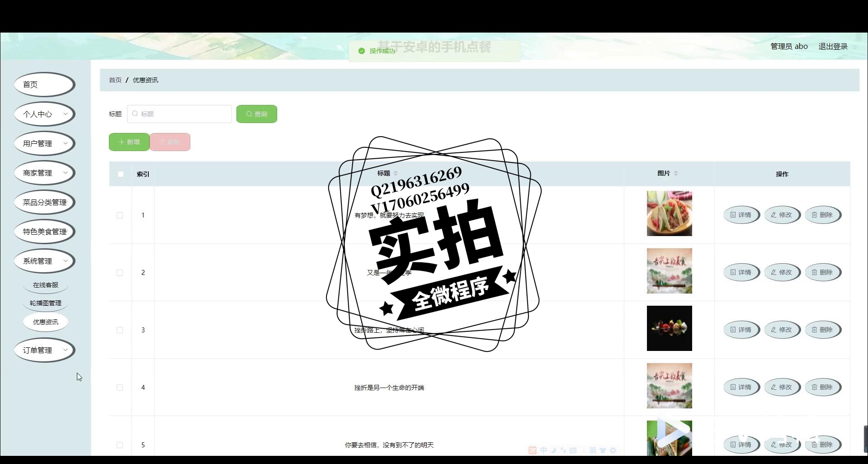Click 修改 button for row 1
The width and height of the screenshot is (868, 464).
pyautogui.click(x=782, y=215)
